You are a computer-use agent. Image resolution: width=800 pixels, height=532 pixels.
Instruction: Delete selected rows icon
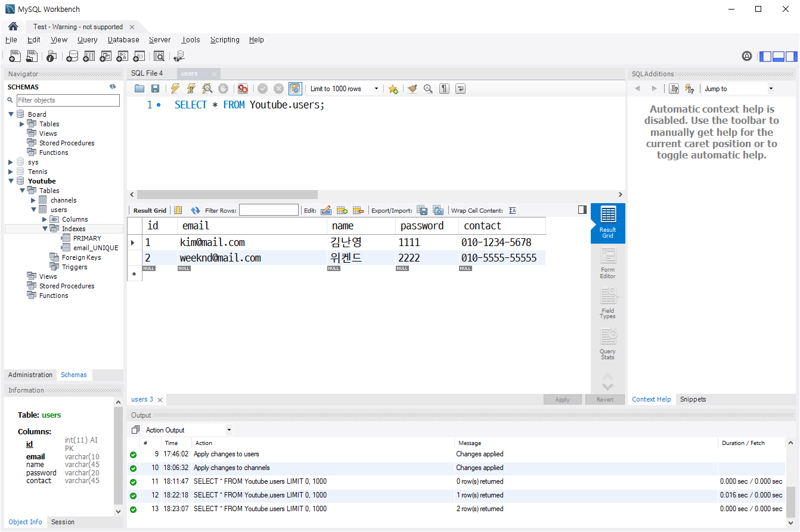pyautogui.click(x=358, y=210)
